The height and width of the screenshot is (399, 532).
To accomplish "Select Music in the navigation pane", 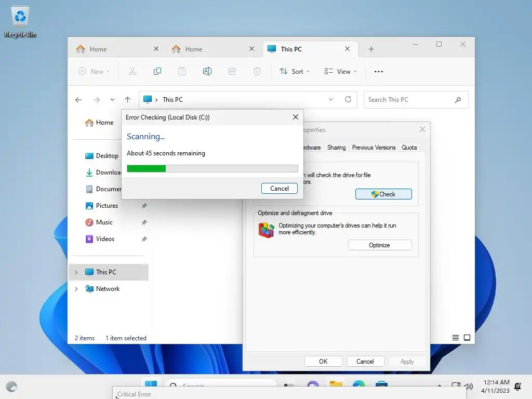I will (x=99, y=222).
